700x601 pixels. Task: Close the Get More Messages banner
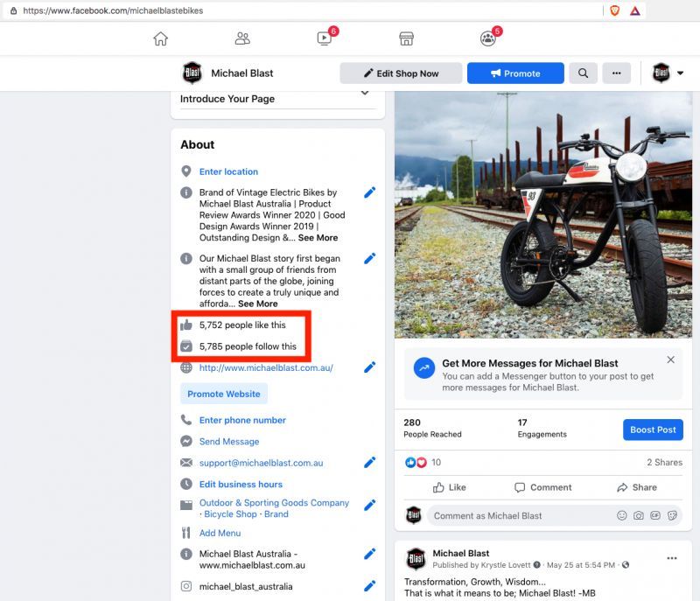pyautogui.click(x=670, y=360)
